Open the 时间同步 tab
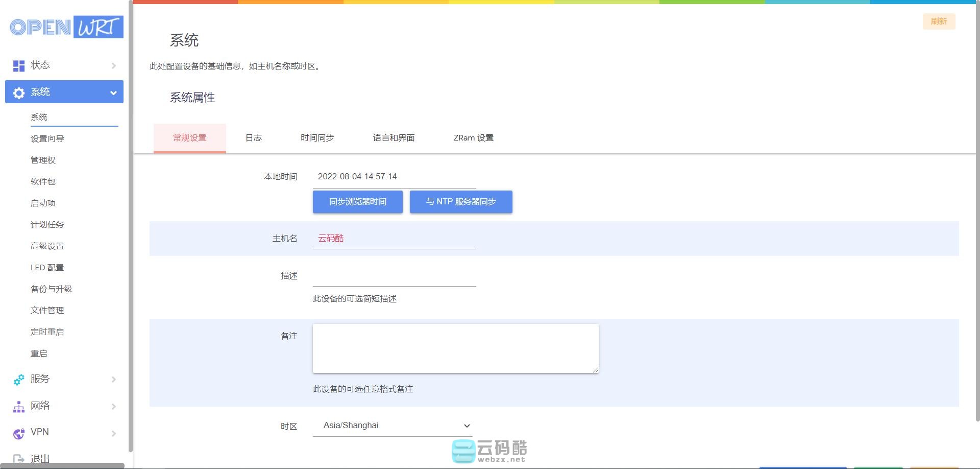980x469 pixels. point(317,138)
